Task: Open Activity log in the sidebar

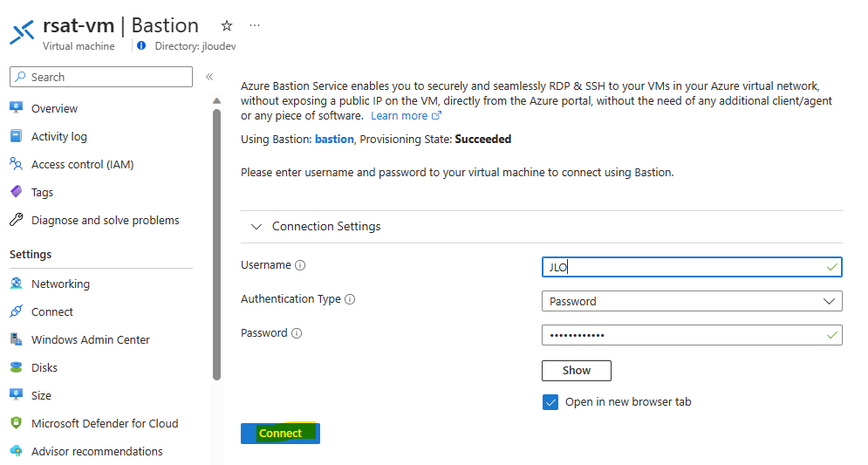Action: coord(59,136)
